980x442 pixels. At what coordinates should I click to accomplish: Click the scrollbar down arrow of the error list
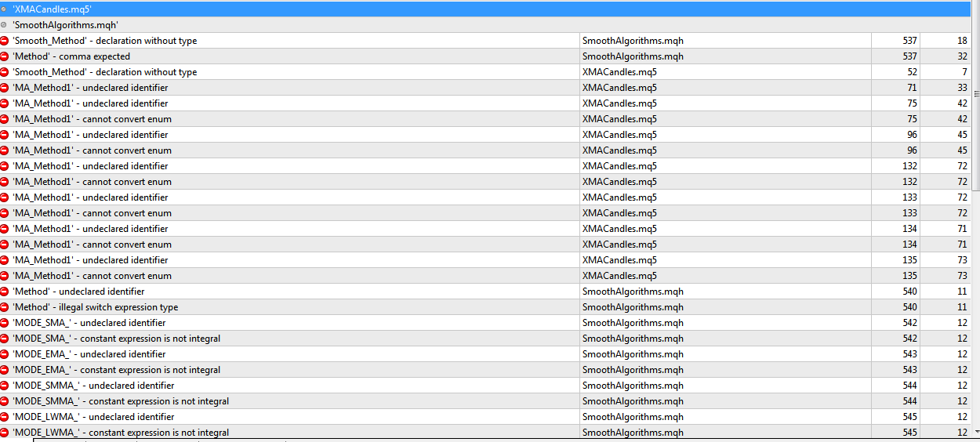coord(976,432)
